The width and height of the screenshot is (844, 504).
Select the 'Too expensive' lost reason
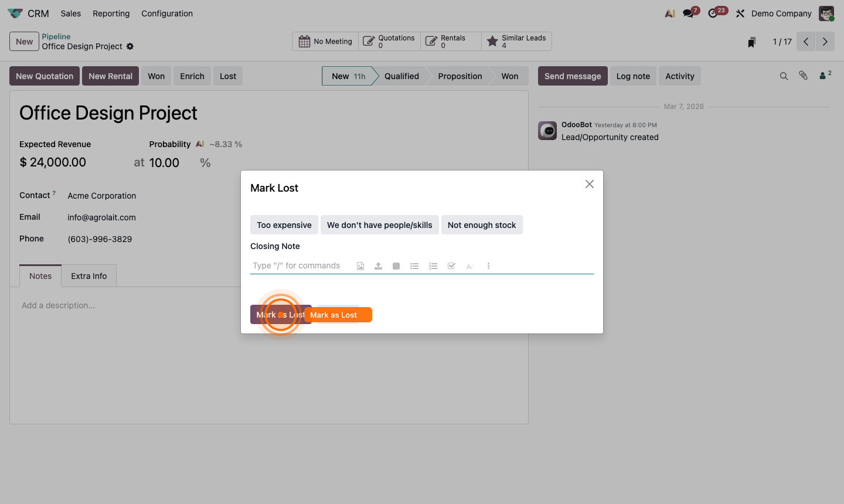pos(284,224)
